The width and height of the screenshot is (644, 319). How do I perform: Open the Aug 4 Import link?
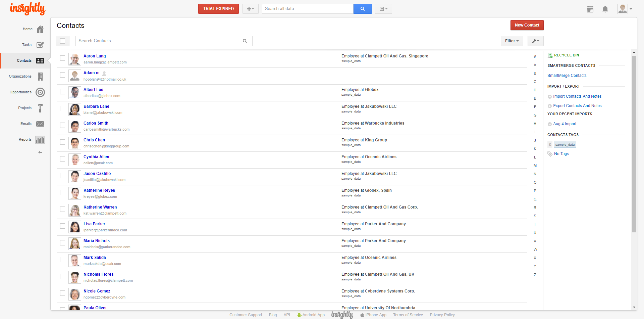(565, 124)
